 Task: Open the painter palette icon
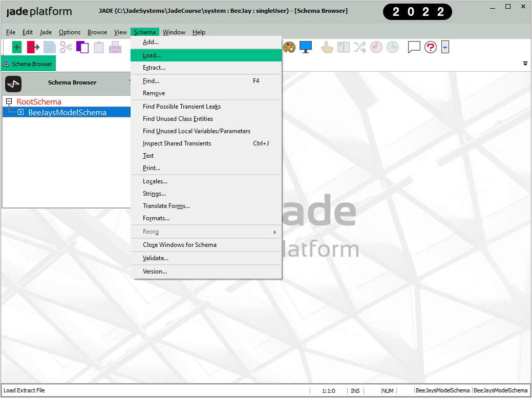[289, 47]
